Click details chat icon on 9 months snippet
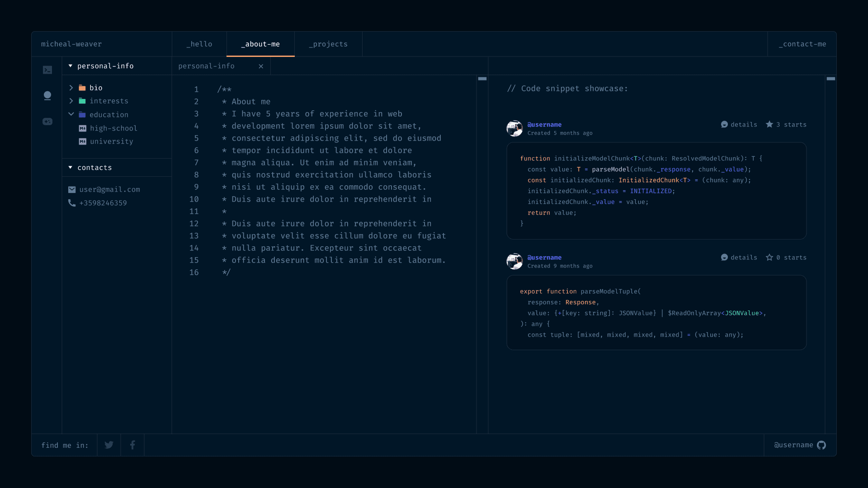 click(x=724, y=258)
